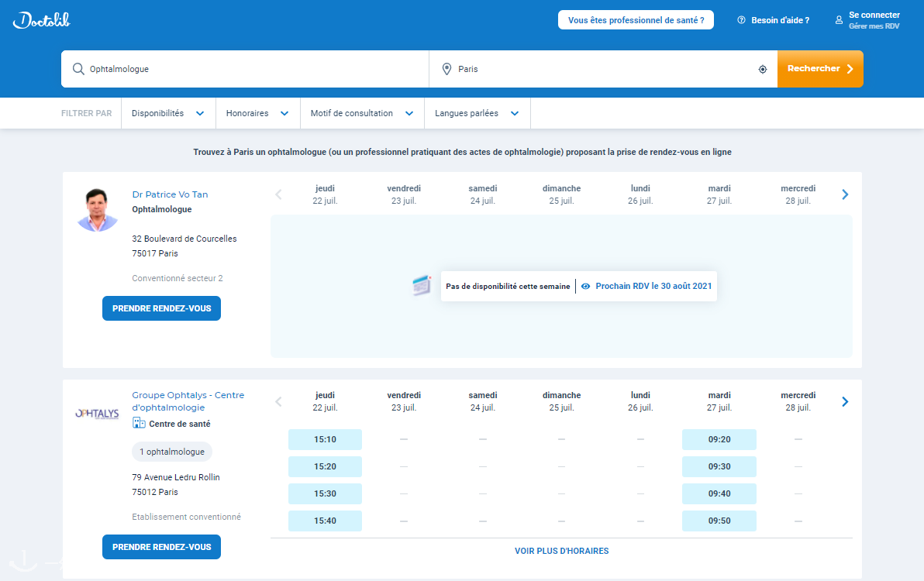The height and width of the screenshot is (581, 924).
Task: Book appointment with Groupe Ophtalys
Action: click(x=161, y=547)
